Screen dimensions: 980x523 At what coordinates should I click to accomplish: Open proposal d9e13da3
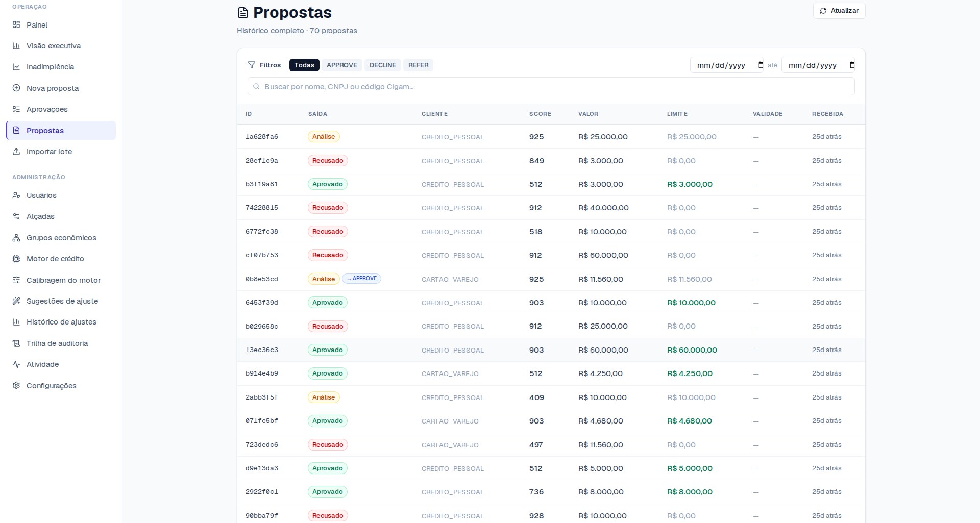pyautogui.click(x=551, y=468)
